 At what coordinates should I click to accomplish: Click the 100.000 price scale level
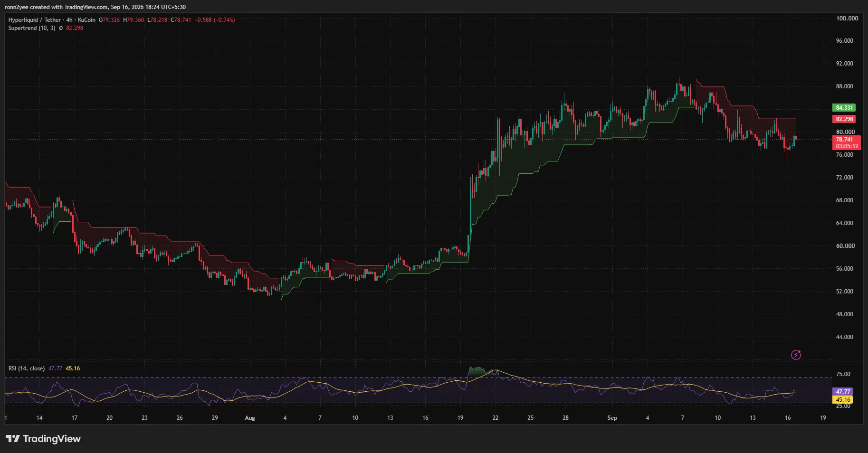click(847, 19)
